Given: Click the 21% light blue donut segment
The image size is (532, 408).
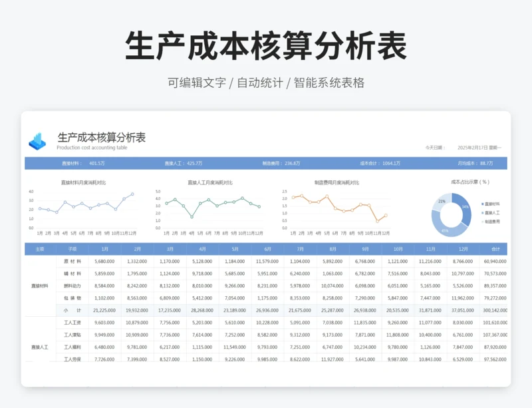Looking at the screenshot, I should 442,201.
